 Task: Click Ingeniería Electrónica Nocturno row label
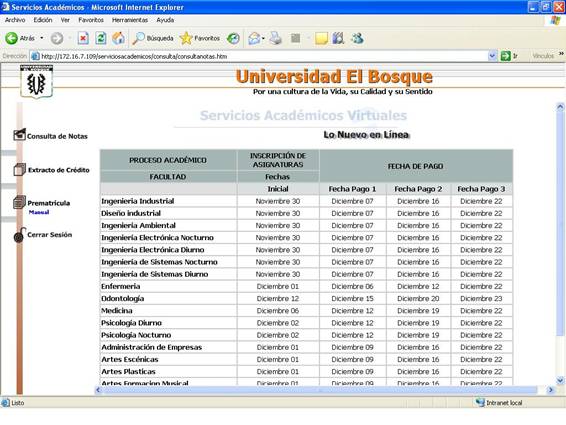pyautogui.click(x=157, y=238)
